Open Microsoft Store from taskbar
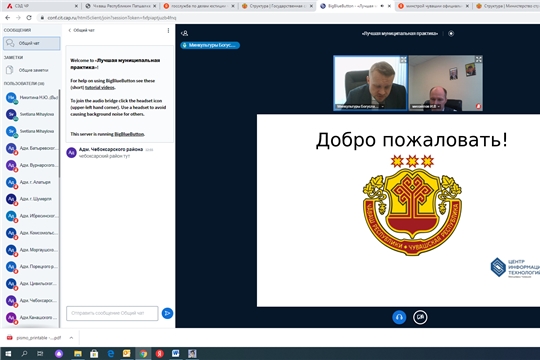 tap(94, 353)
